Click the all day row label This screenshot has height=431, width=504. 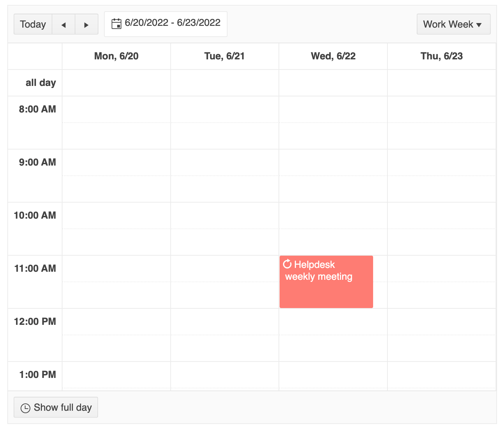click(x=41, y=83)
